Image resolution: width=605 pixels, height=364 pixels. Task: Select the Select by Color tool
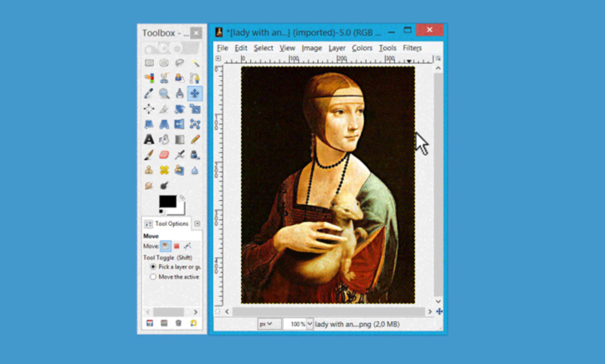pos(149,78)
